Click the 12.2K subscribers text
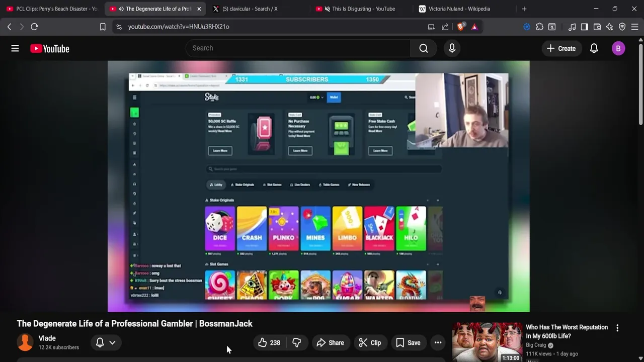 click(59, 347)
